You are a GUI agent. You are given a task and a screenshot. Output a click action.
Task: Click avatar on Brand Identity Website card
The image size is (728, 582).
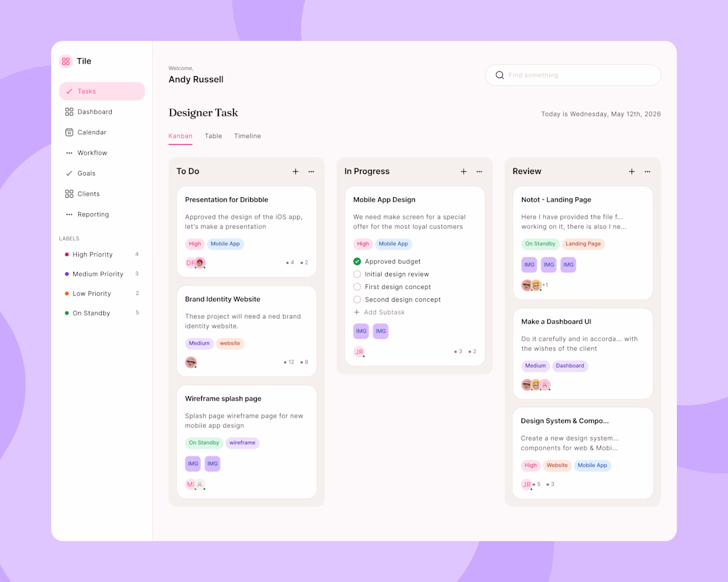(191, 362)
